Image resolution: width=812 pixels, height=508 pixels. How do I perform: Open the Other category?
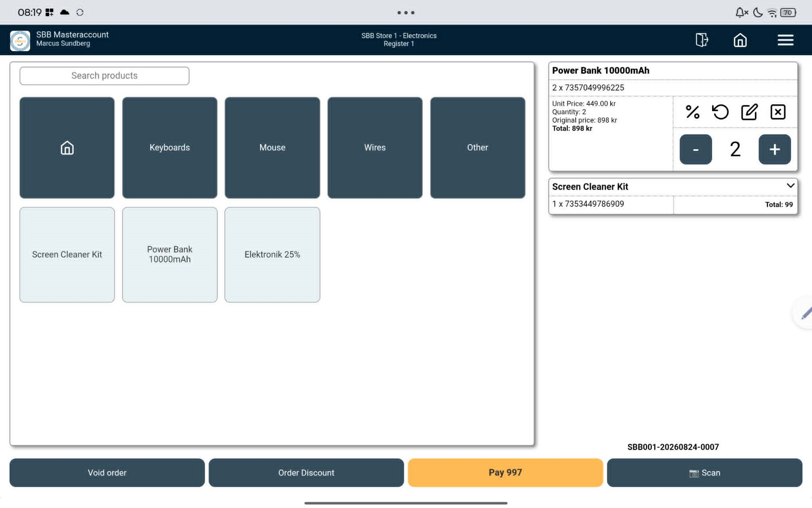pos(477,148)
